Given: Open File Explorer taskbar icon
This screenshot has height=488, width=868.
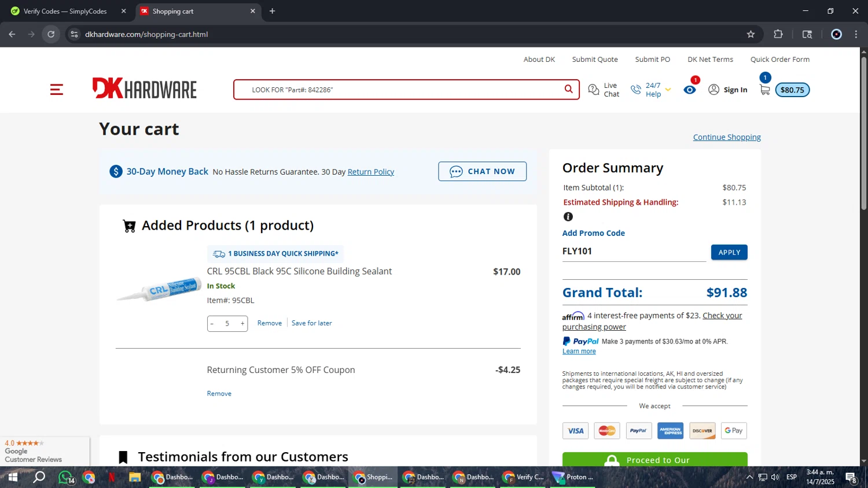Looking at the screenshot, I should (x=135, y=477).
